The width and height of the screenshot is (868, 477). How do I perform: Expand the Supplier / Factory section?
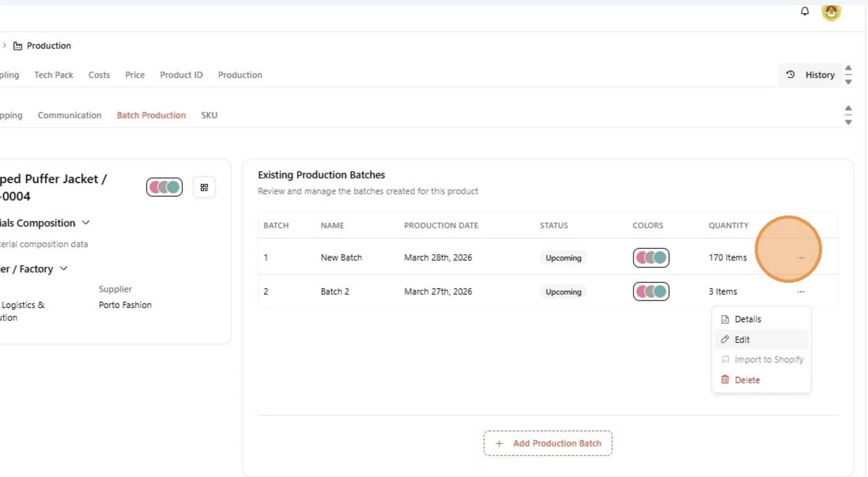tap(64, 269)
